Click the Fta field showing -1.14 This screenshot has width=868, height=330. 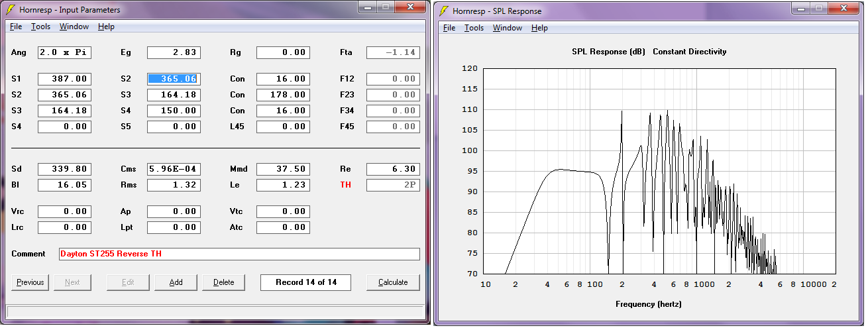393,52
